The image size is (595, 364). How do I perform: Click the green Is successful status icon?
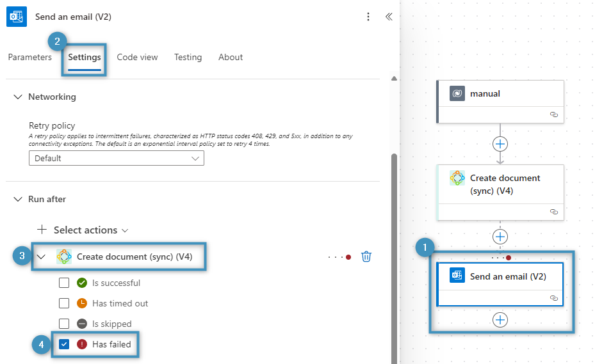(82, 283)
